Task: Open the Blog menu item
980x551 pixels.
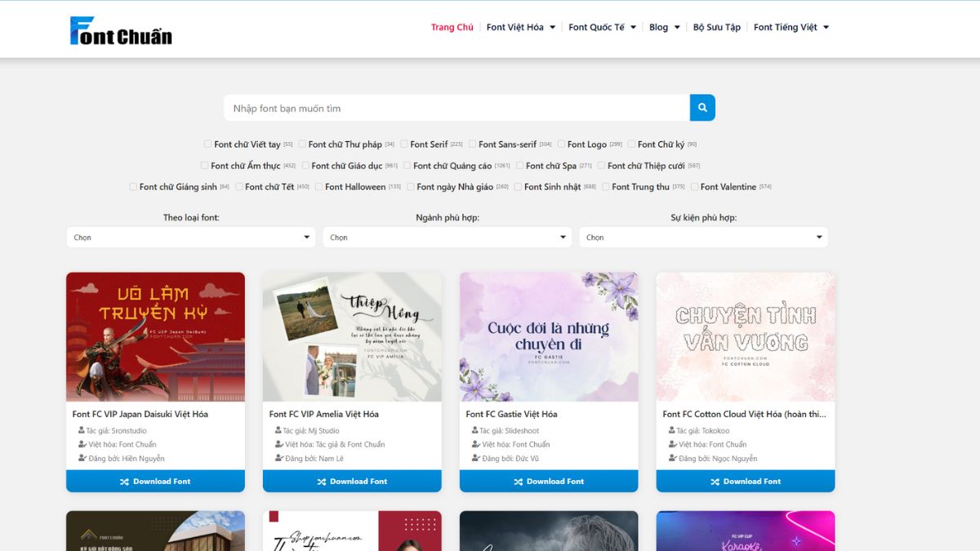Action: (658, 27)
